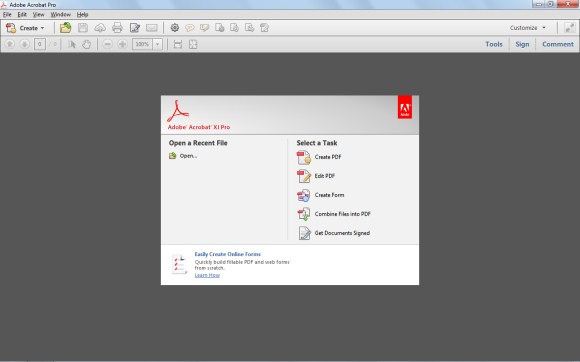This screenshot has width=580, height=362.
Task: Click the Print printer icon
Action: coord(117,28)
